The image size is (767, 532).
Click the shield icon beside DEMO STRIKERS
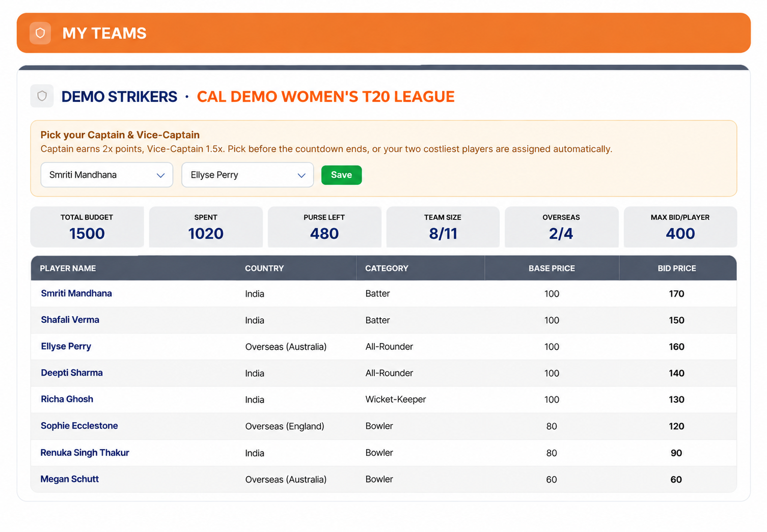[x=42, y=96]
